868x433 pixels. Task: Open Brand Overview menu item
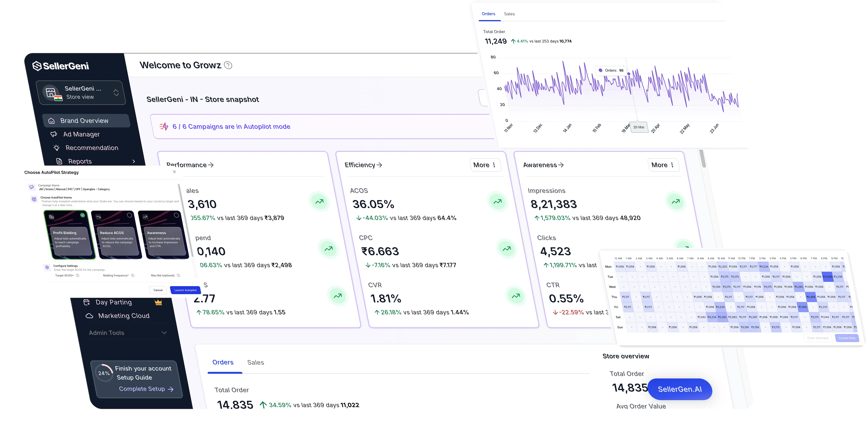click(x=86, y=121)
